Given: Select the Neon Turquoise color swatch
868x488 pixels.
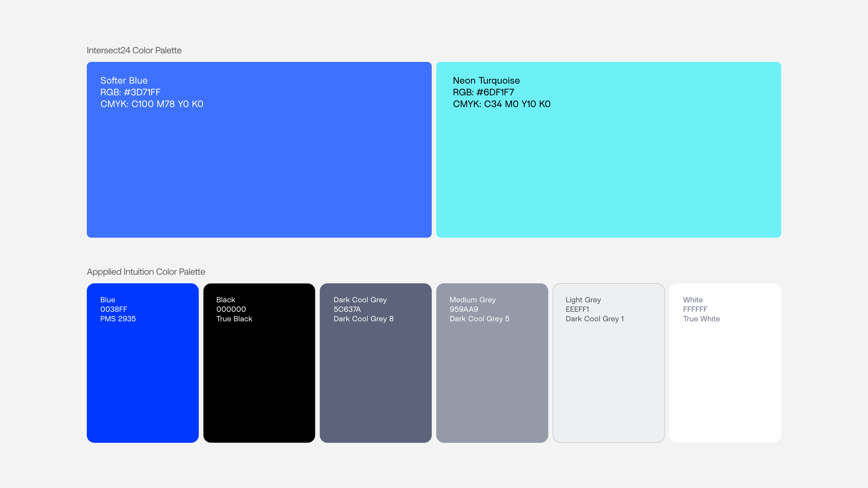Looking at the screenshot, I should (609, 150).
